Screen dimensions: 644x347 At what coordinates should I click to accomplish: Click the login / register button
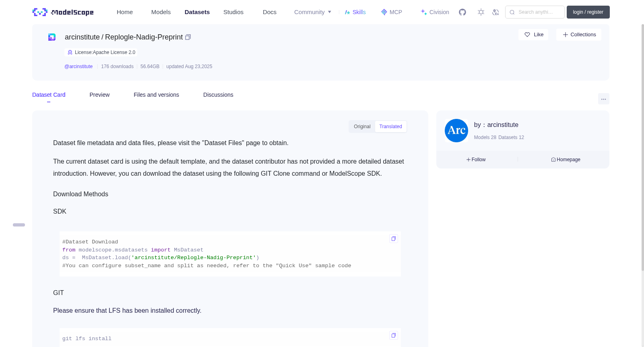click(x=588, y=12)
